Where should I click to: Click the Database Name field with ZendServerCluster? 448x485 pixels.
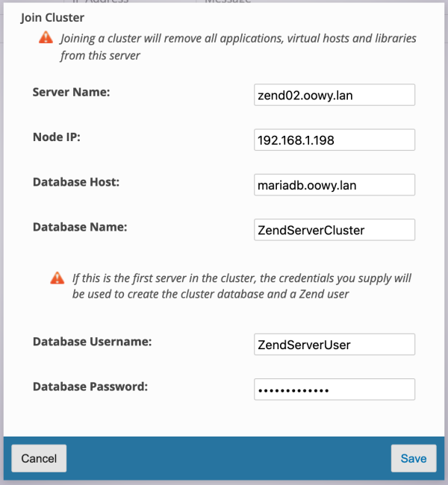335,230
